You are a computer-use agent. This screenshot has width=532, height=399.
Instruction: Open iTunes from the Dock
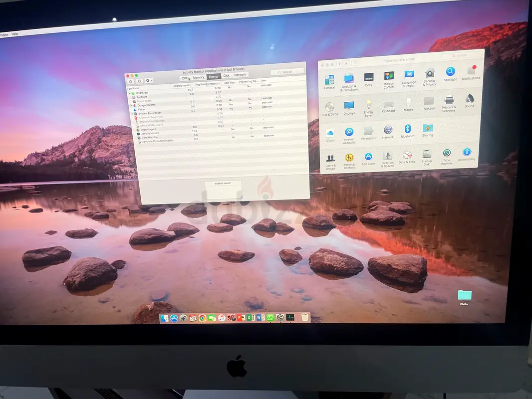pos(222,318)
